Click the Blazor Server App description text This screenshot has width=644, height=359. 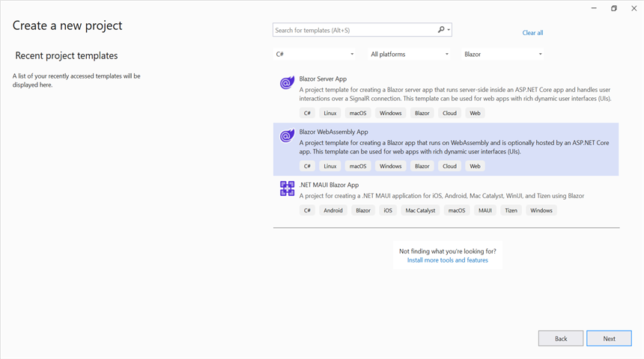(x=455, y=94)
